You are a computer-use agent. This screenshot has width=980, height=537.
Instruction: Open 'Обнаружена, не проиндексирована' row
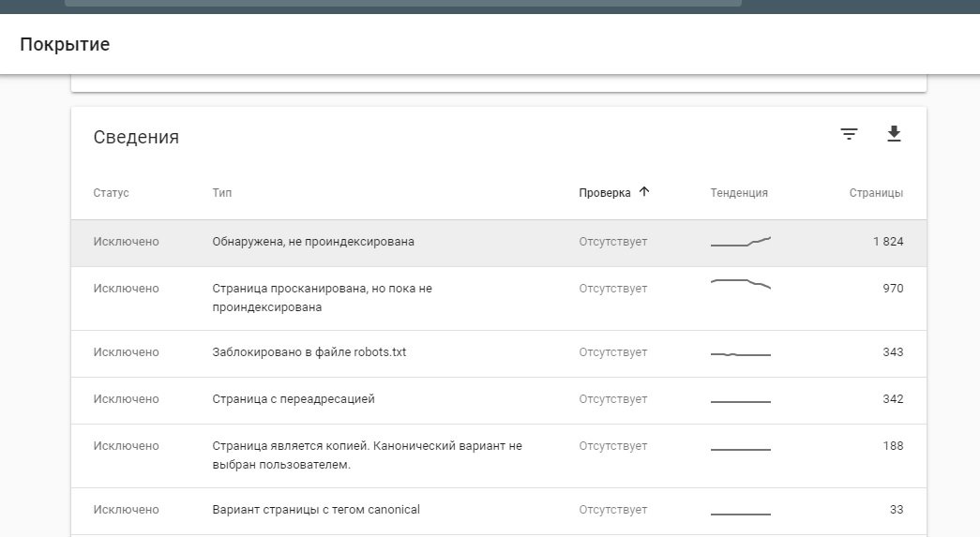coord(499,243)
